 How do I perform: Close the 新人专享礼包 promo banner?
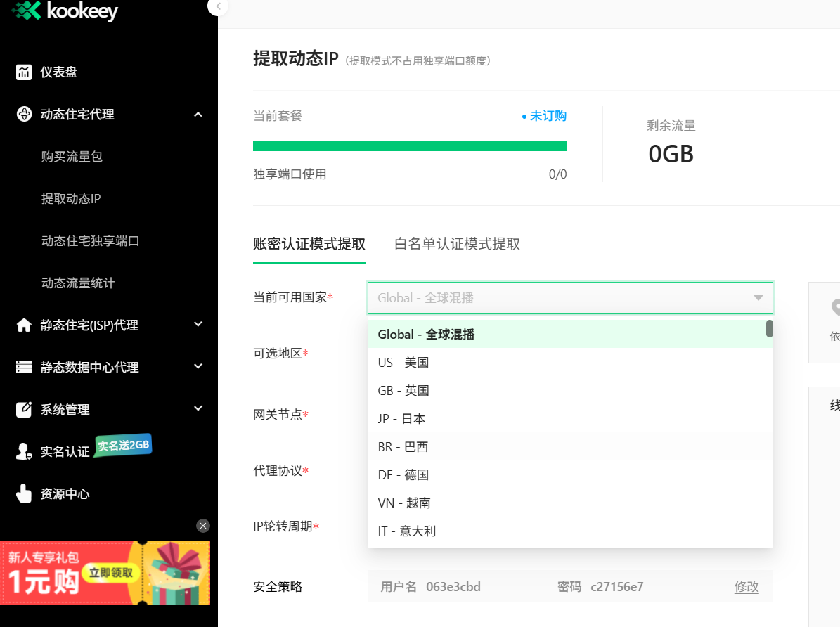click(203, 526)
